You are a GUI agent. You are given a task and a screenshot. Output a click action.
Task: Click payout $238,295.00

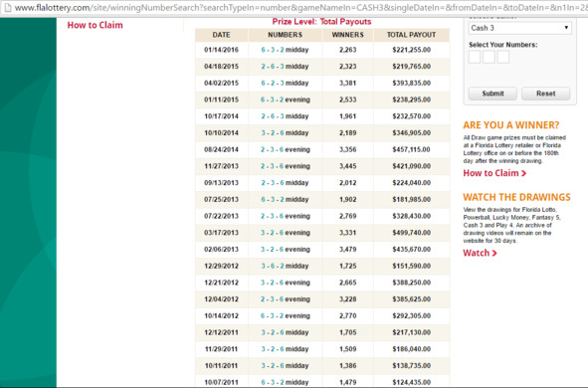coord(411,99)
